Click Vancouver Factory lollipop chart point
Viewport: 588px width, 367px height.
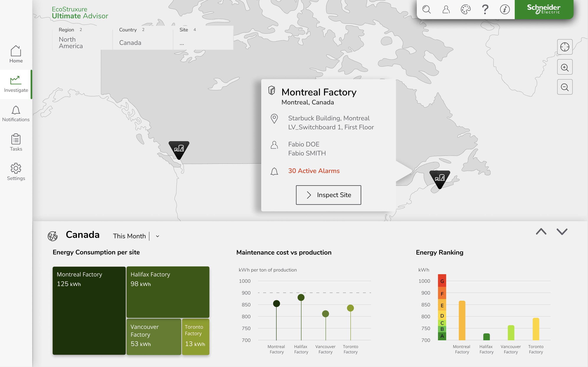tap(325, 314)
